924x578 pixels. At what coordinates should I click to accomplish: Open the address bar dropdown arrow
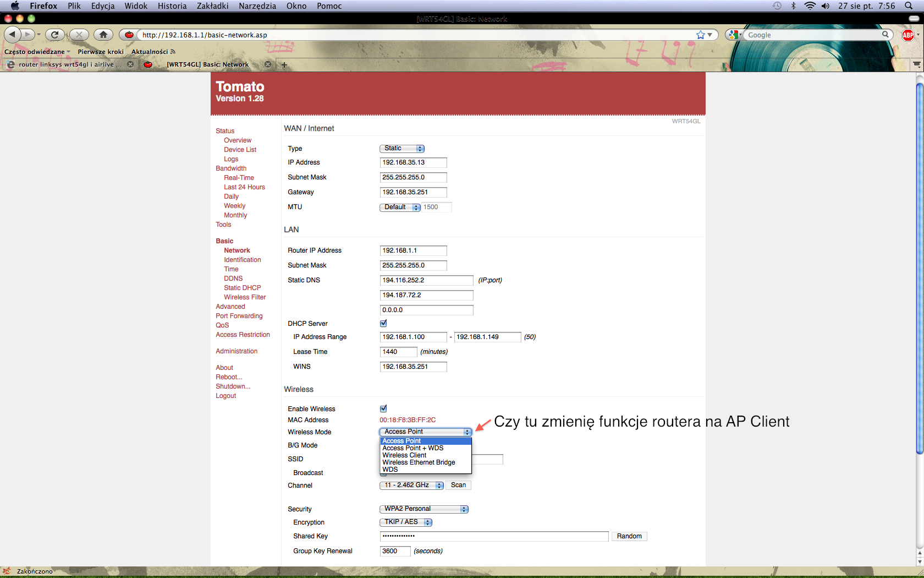click(x=710, y=35)
